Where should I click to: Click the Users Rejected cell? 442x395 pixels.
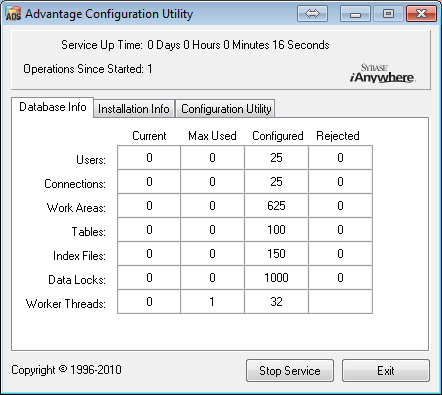click(x=340, y=157)
